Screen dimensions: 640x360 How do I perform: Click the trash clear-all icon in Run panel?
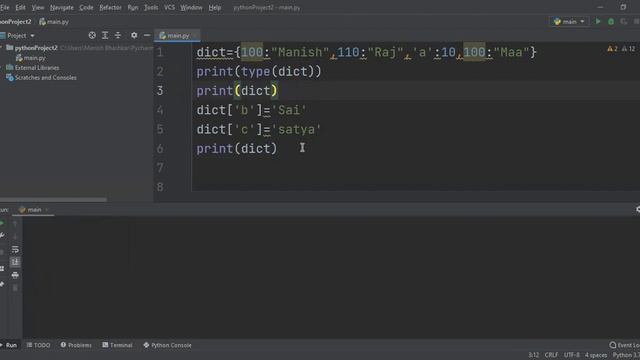click(15, 288)
